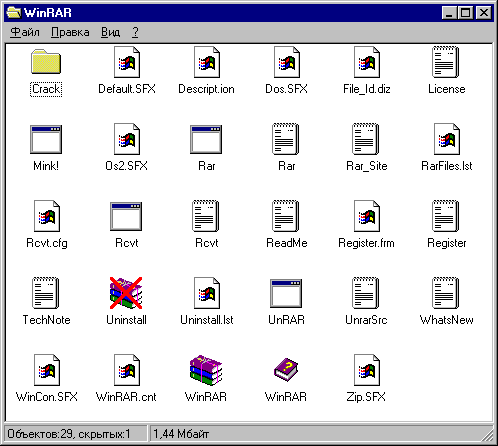The height and width of the screenshot is (446, 498).
Task: Select the WinRAR help book with question mark
Action: (286, 370)
